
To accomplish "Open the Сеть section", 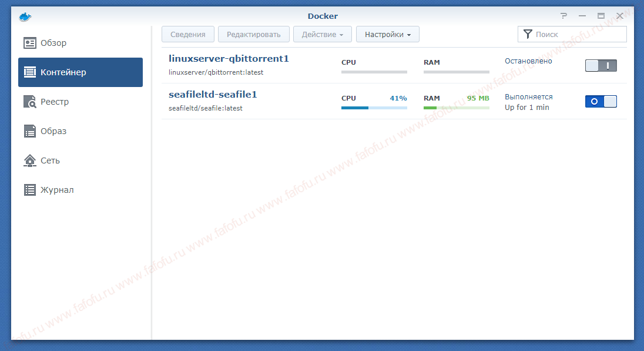I will pos(80,161).
